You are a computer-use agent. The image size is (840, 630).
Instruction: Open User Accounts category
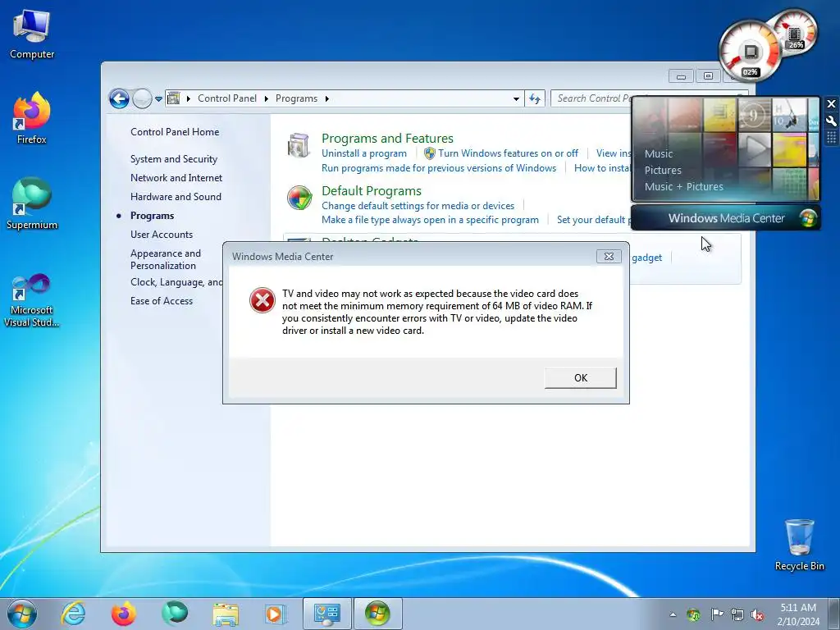click(x=162, y=234)
